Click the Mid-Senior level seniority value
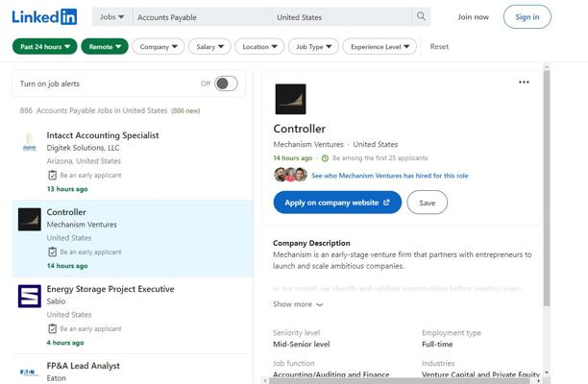The height and width of the screenshot is (384, 588). click(x=301, y=344)
